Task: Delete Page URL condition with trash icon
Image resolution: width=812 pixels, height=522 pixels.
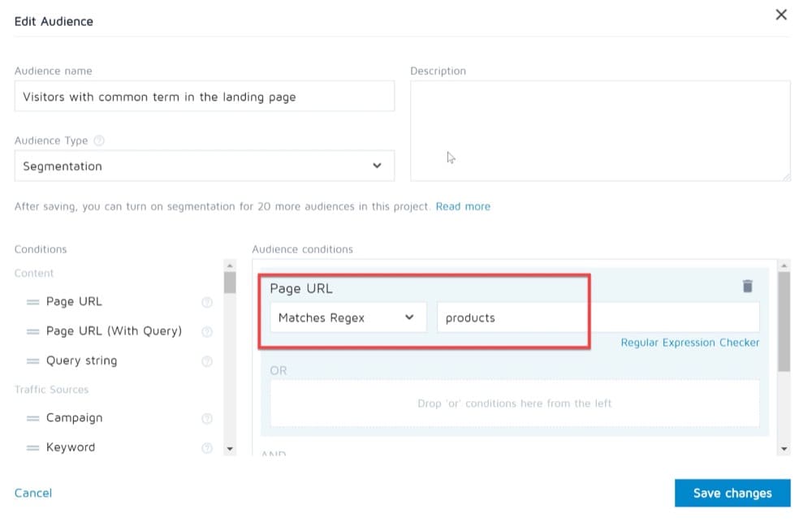Action: (x=747, y=286)
